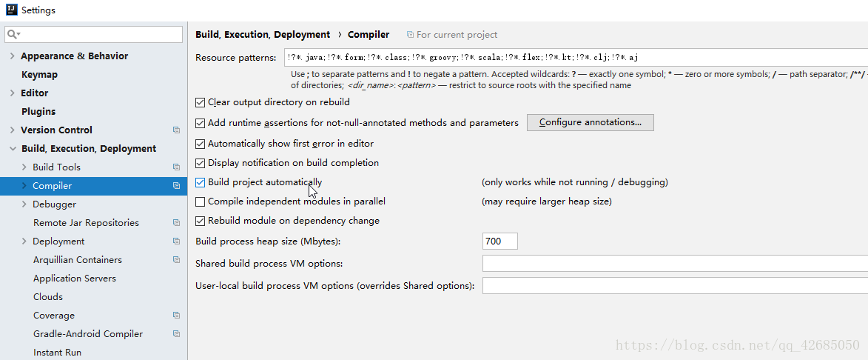
Task: Click the project-level icon beside Build Tools
Action: pyautogui.click(x=176, y=167)
